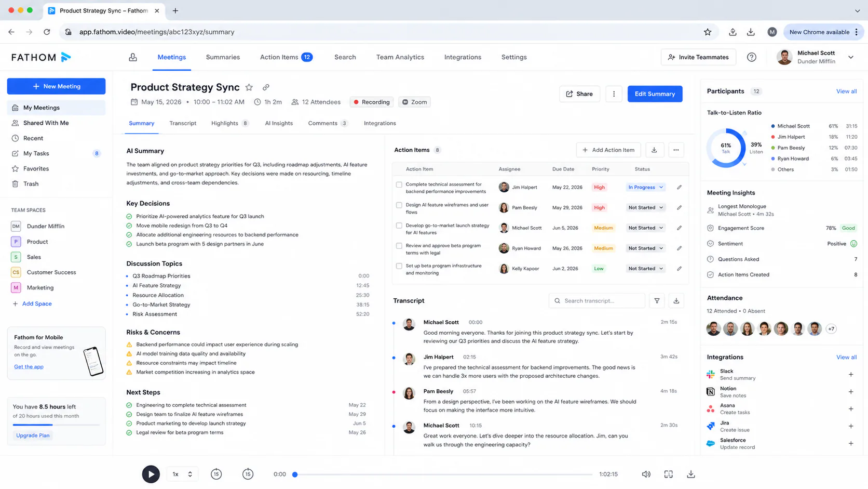Open Pam Beesly item's Not Started dropdown

tap(646, 207)
